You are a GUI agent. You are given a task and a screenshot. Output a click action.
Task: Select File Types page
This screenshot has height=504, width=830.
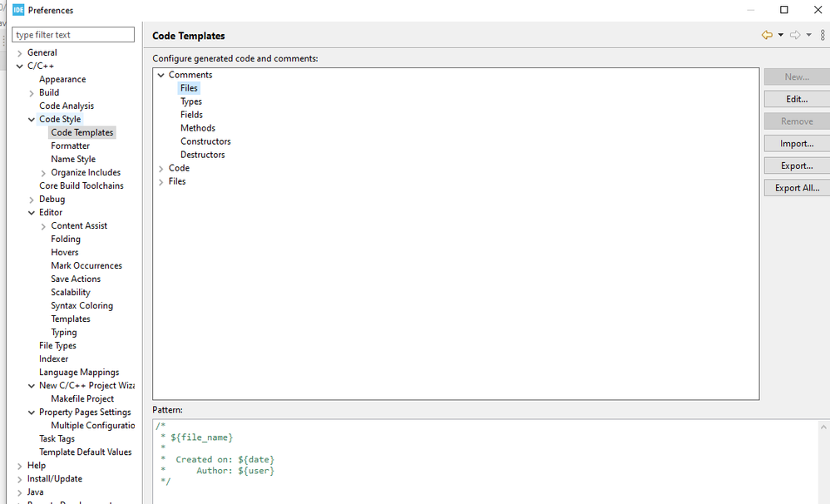pyautogui.click(x=57, y=345)
